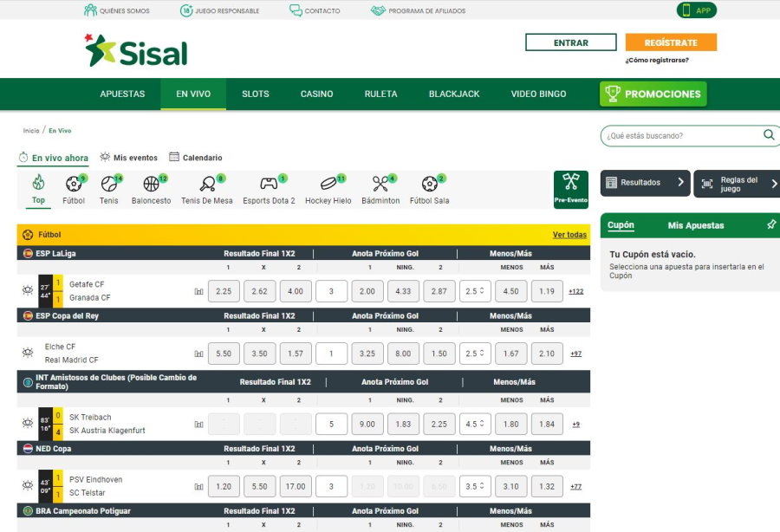Viewport: 780px width, 532px height.
Task: Open the Programa de Afiliados handshake icon
Action: [378, 10]
